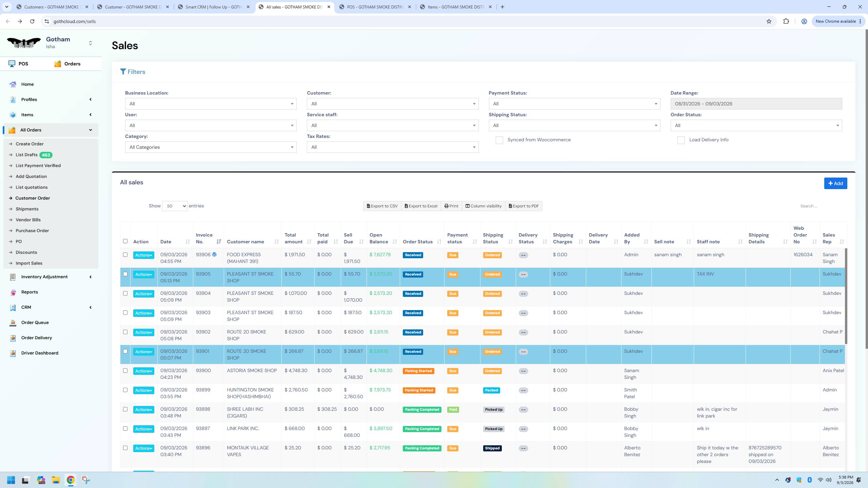This screenshot has width=868, height=488.
Task: Open File Explorer from the taskbar
Action: click(x=56, y=480)
